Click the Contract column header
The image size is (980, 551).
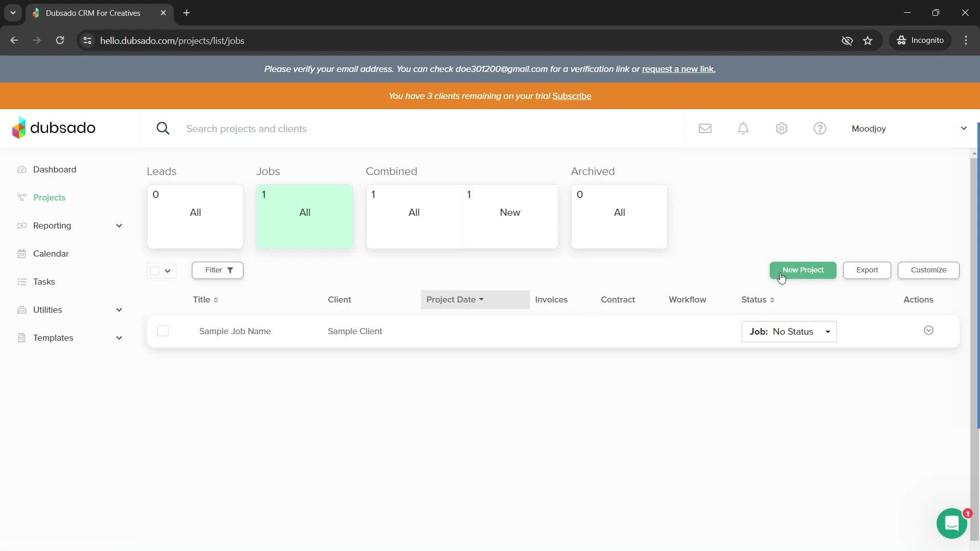[618, 299]
